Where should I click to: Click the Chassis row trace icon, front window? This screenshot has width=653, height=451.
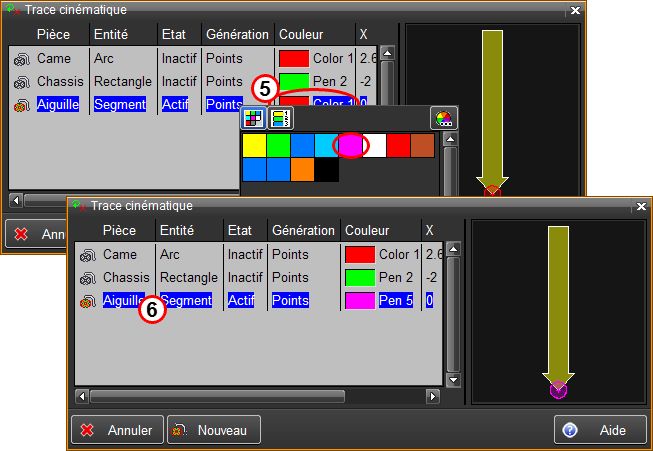(88, 278)
